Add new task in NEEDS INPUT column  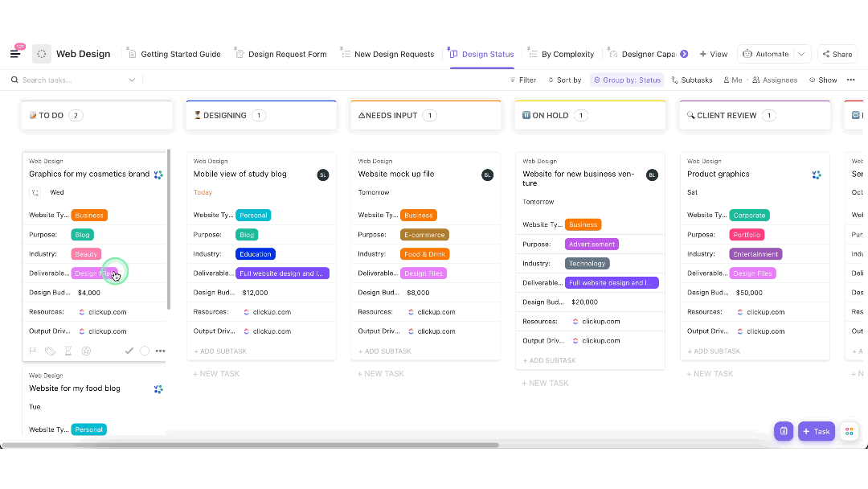coord(380,374)
